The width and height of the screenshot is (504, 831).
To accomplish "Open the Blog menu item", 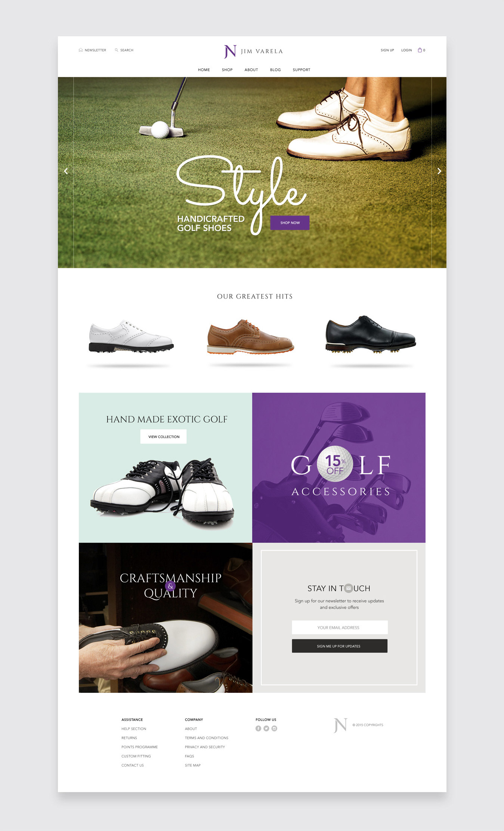I will [275, 70].
